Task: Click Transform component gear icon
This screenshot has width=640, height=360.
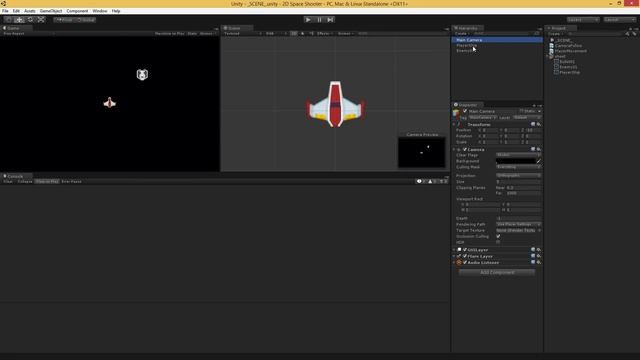Action: pos(539,124)
